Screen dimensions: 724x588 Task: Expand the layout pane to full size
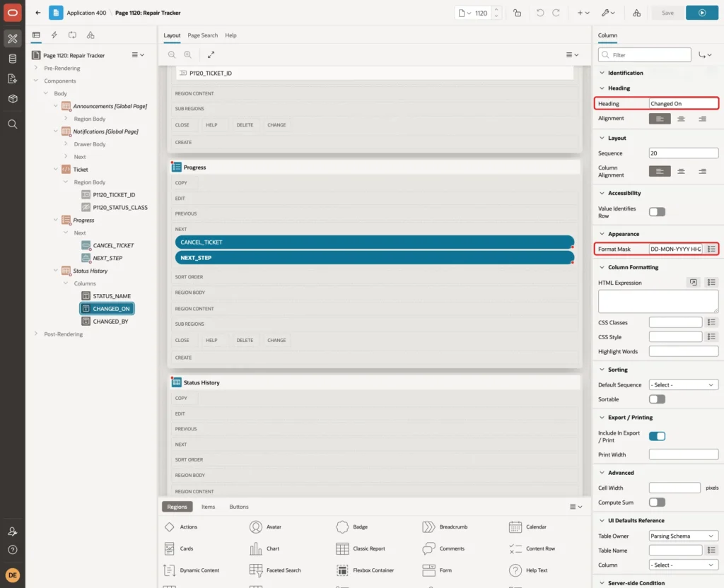point(211,54)
